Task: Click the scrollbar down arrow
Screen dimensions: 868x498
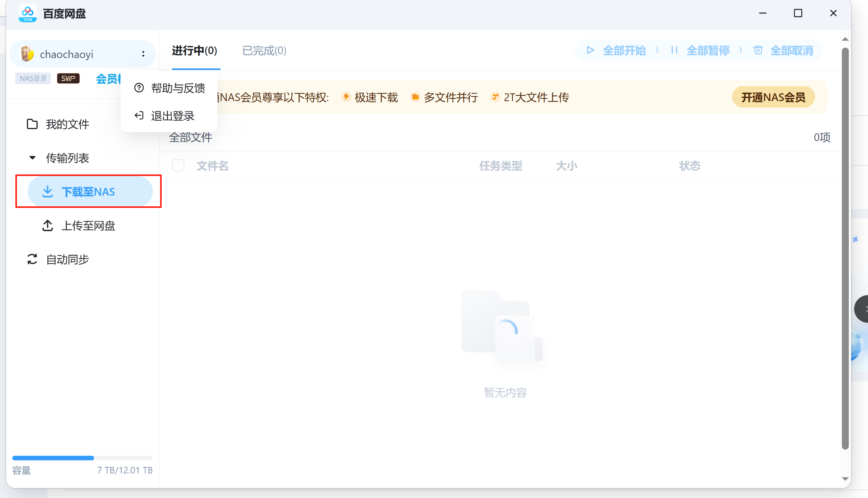Action: click(x=845, y=479)
